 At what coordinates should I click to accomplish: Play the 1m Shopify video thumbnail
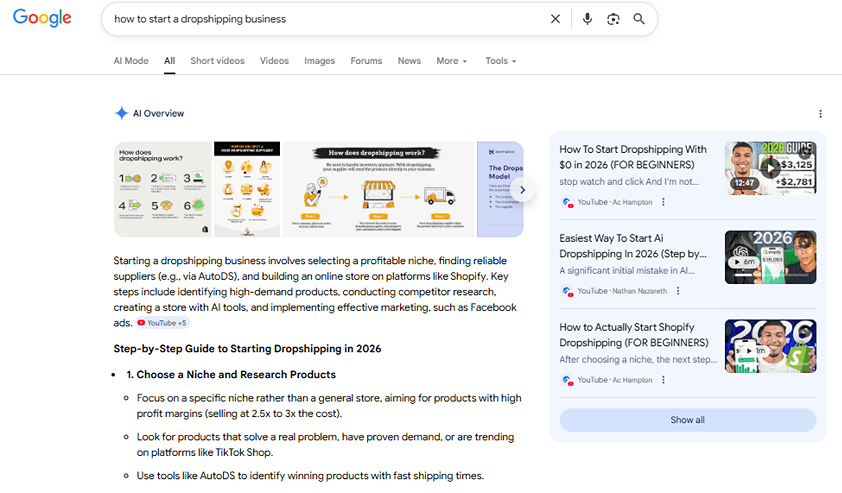click(x=770, y=346)
